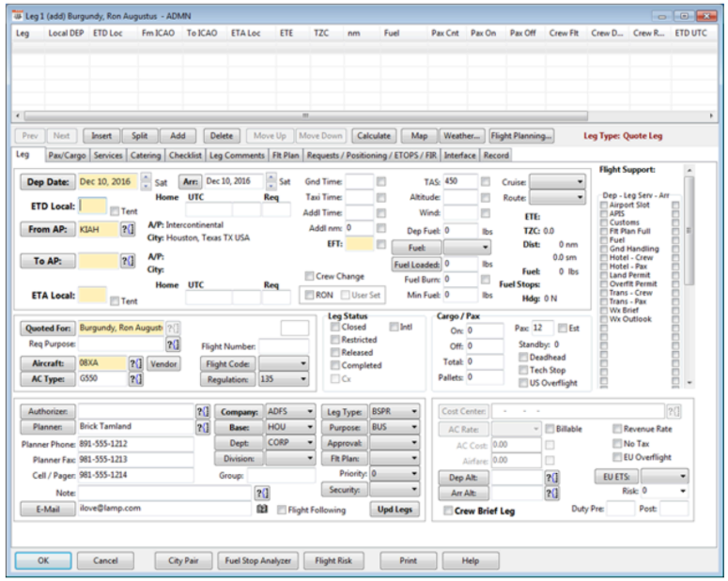
Task: Open lookup icon beside Planner Brick Tamland
Action: [202, 427]
